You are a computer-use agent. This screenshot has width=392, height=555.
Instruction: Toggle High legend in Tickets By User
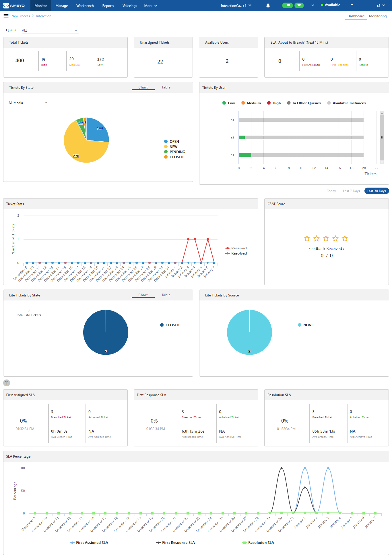(274, 103)
